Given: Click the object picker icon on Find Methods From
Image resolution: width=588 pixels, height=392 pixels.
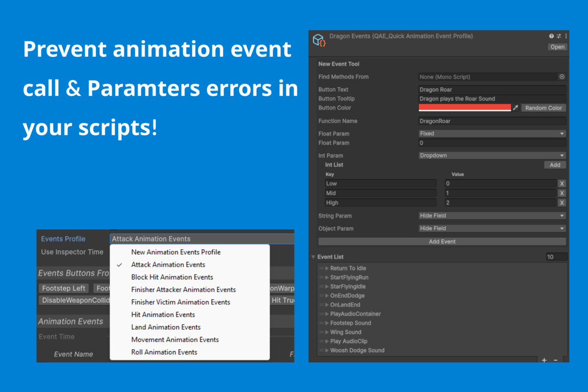Looking at the screenshot, I should pos(563,76).
